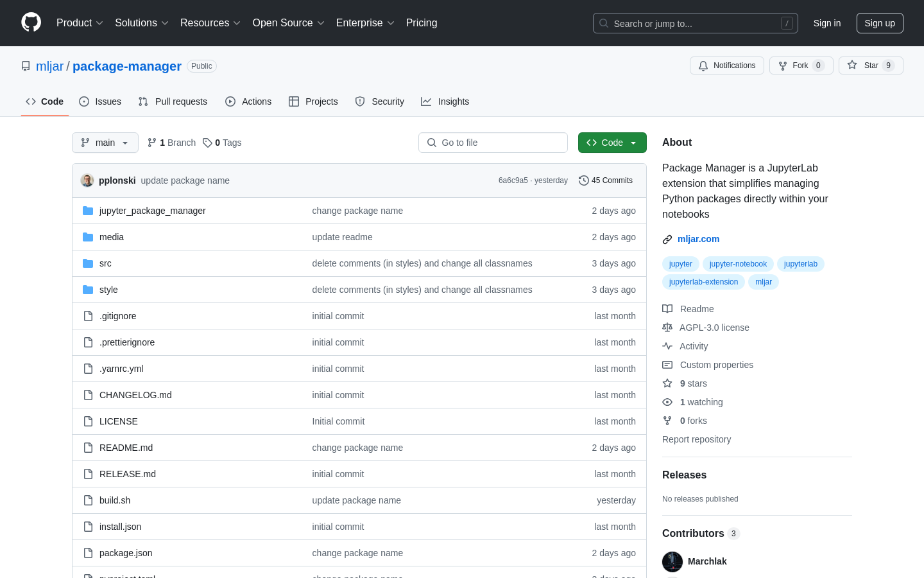Image resolution: width=924 pixels, height=578 pixels.
Task: Focus the Go to file input
Action: click(x=493, y=143)
